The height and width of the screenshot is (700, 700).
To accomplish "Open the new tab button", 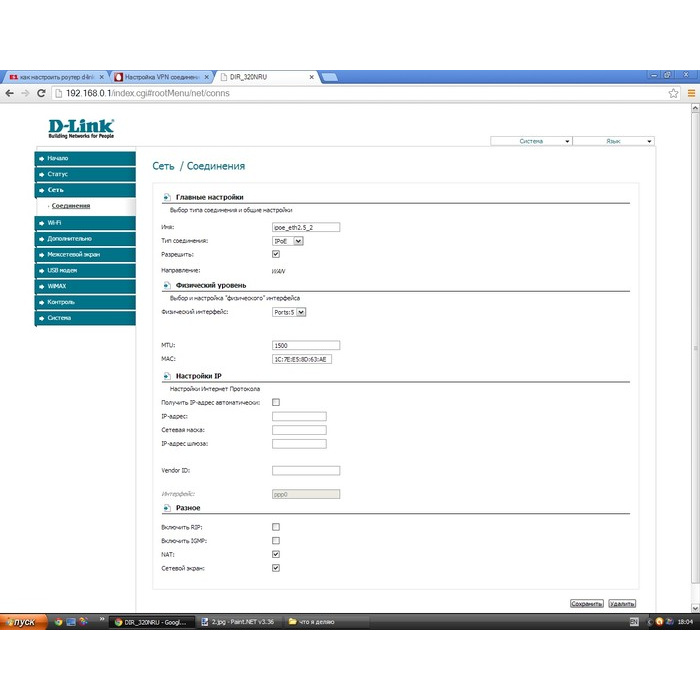I will click(329, 77).
